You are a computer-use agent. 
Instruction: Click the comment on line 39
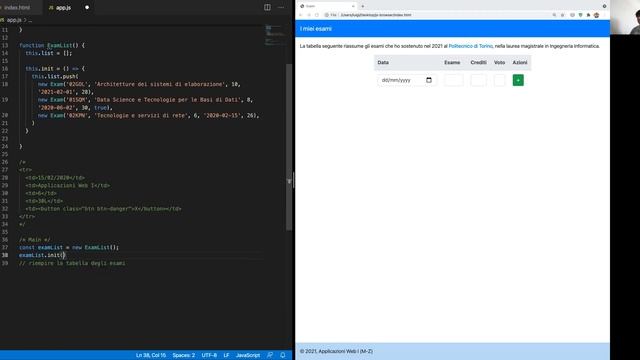(x=72, y=263)
